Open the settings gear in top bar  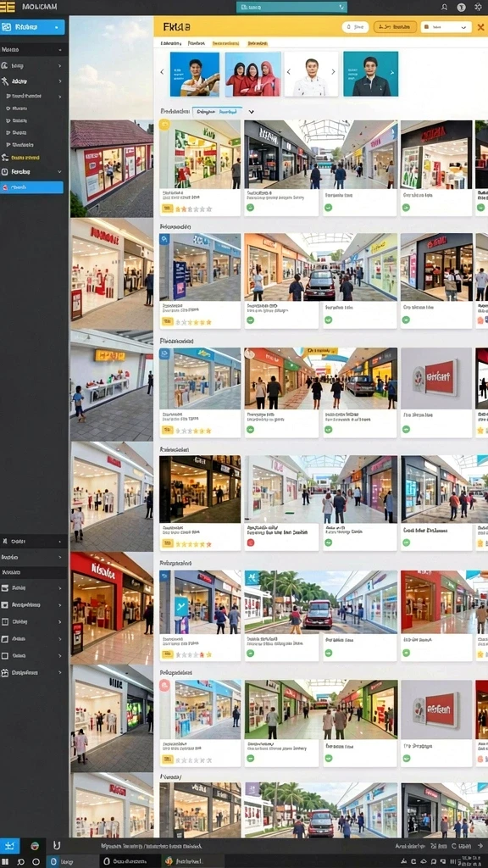click(x=478, y=7)
